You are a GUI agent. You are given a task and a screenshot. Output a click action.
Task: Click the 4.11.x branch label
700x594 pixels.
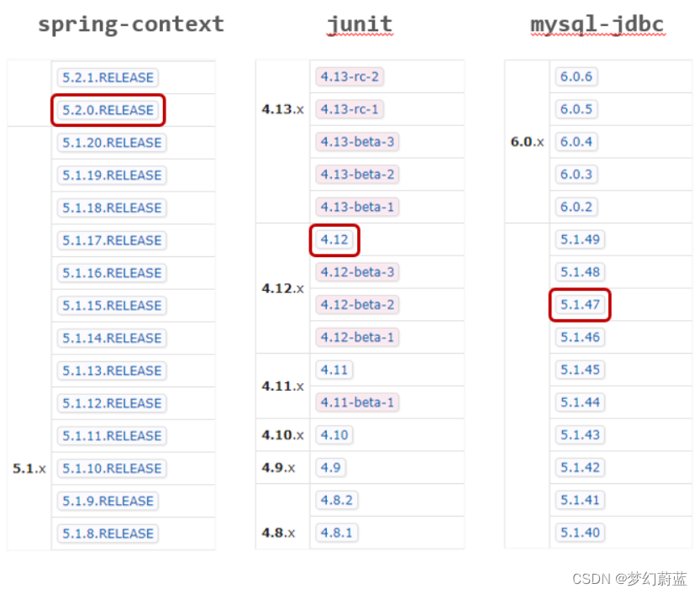(282, 386)
